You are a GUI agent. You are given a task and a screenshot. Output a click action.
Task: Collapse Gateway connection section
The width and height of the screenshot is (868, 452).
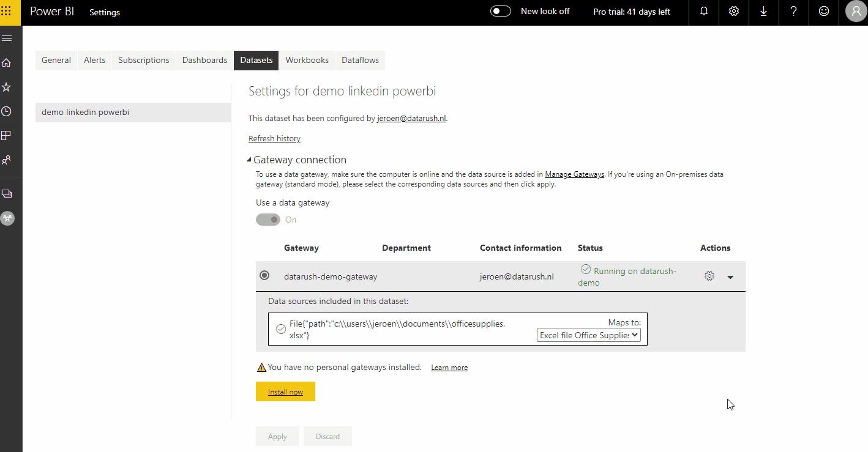coord(249,160)
